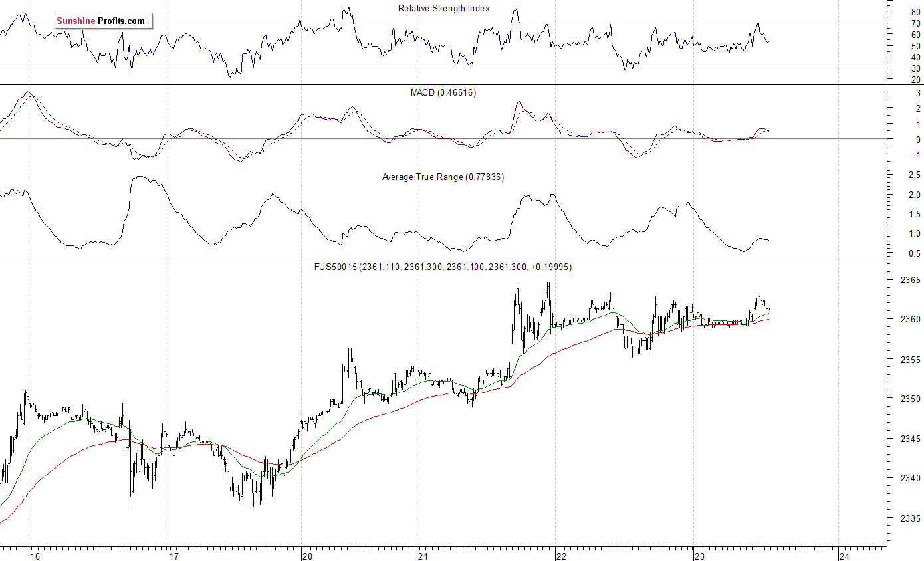
Task: Select the Relative Strength Index title
Action: (x=444, y=9)
